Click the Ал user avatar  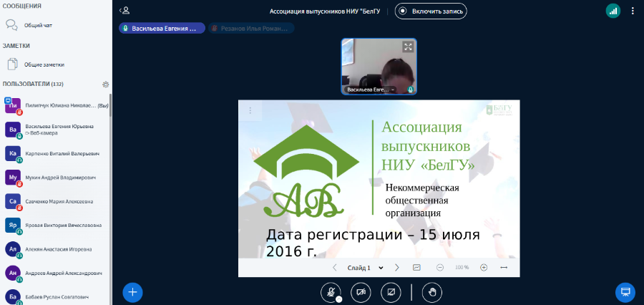pyautogui.click(x=13, y=249)
